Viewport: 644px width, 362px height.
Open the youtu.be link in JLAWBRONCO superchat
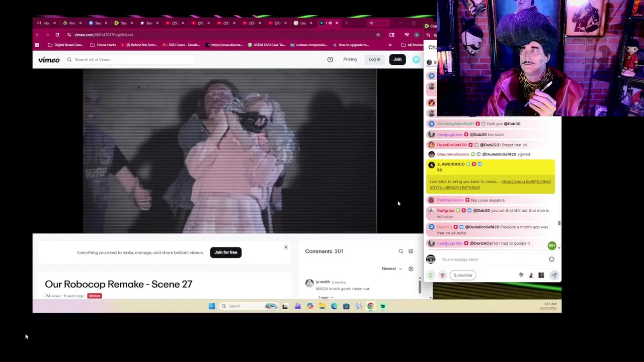491,184
